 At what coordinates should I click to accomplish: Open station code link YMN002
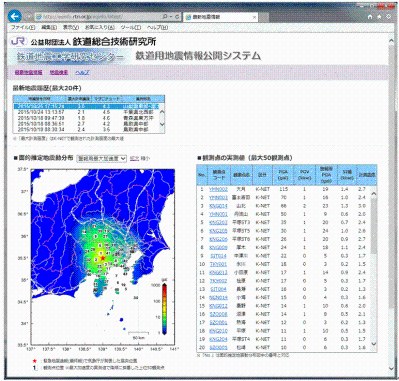[x=218, y=189]
